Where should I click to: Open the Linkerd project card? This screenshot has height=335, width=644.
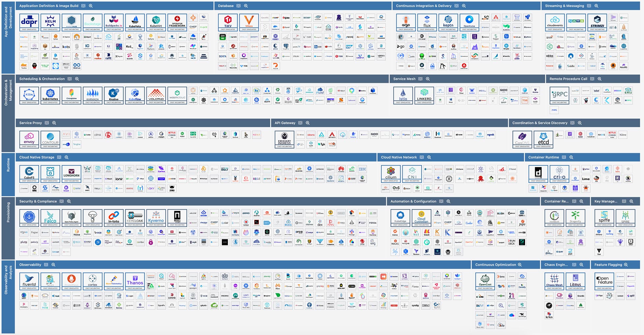(424, 95)
